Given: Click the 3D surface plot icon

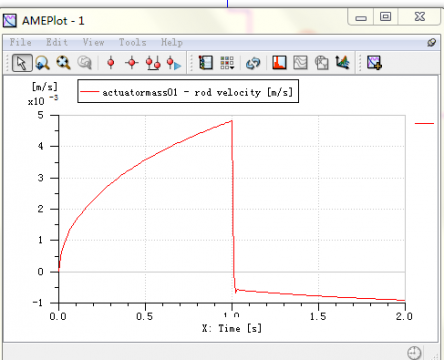Looking at the screenshot, I should 342,62.
